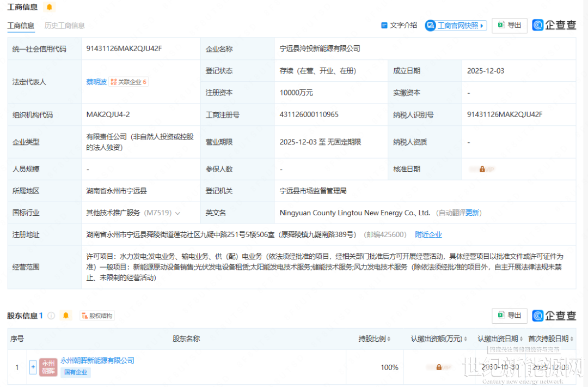
Task: Click the 永州朝晖 shareholder logo thumbnail
Action: 48,367
